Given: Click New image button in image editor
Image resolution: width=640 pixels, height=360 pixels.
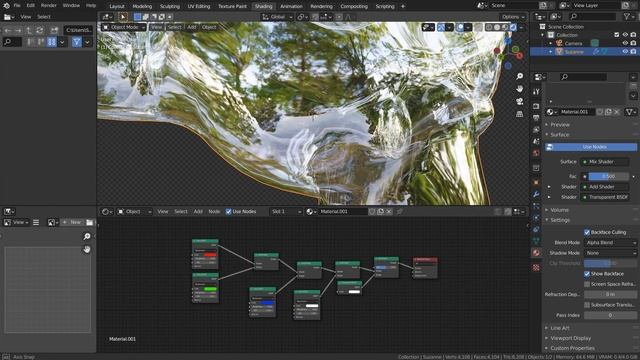Looking at the screenshot, I should [72, 222].
